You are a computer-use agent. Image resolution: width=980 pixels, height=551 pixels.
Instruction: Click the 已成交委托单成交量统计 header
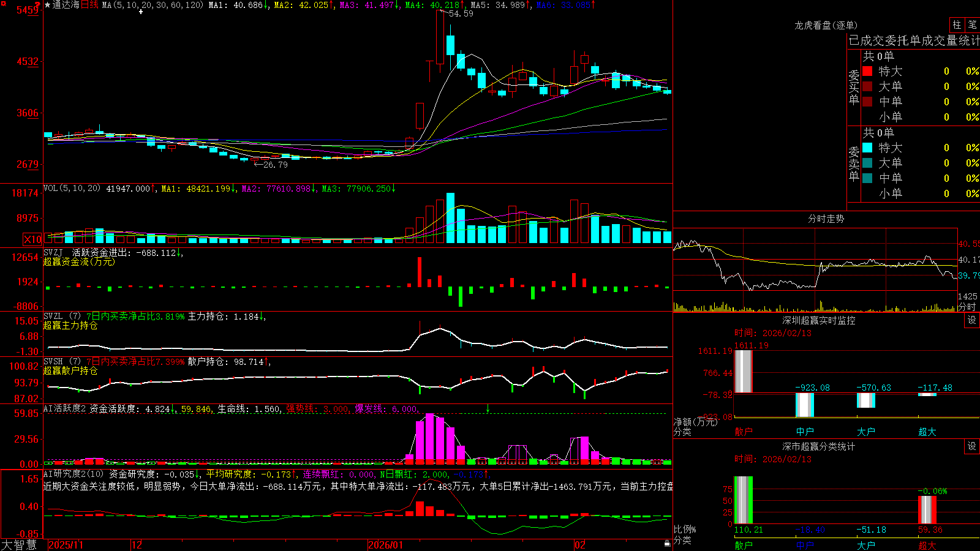click(914, 40)
